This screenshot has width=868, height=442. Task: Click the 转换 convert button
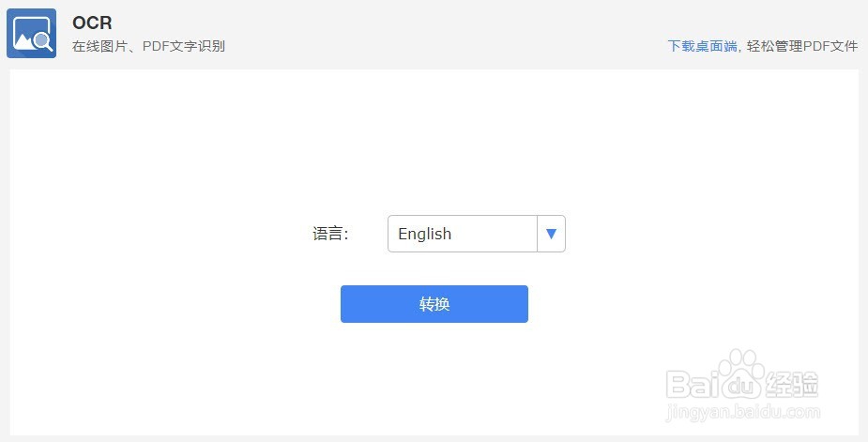(434, 304)
